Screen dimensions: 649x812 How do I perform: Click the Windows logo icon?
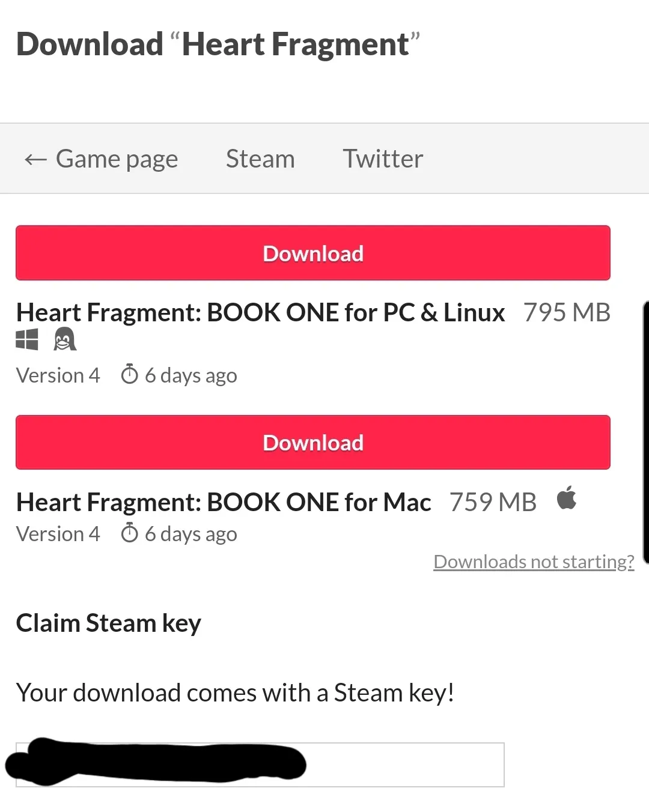(27, 339)
